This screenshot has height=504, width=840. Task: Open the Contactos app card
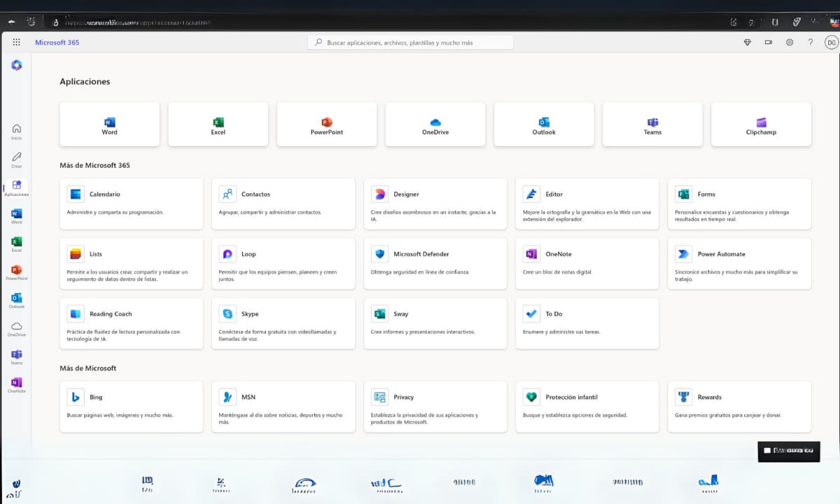(283, 204)
